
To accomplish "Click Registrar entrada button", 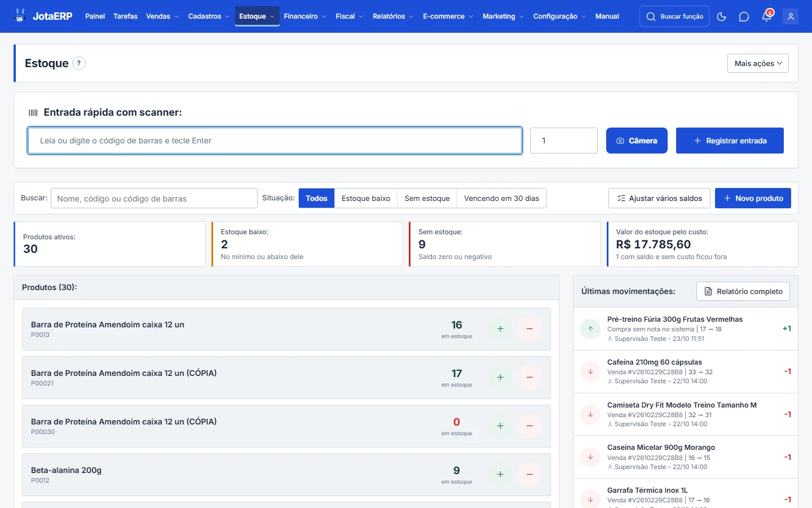I will click(x=730, y=141).
